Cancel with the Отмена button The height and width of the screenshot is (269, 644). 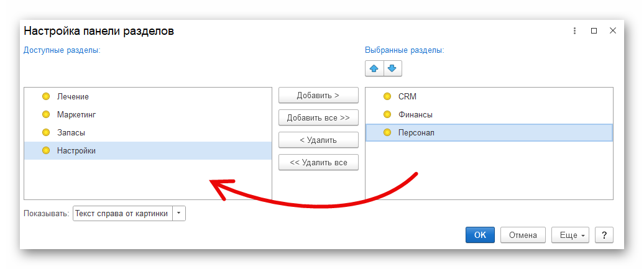[x=523, y=235]
